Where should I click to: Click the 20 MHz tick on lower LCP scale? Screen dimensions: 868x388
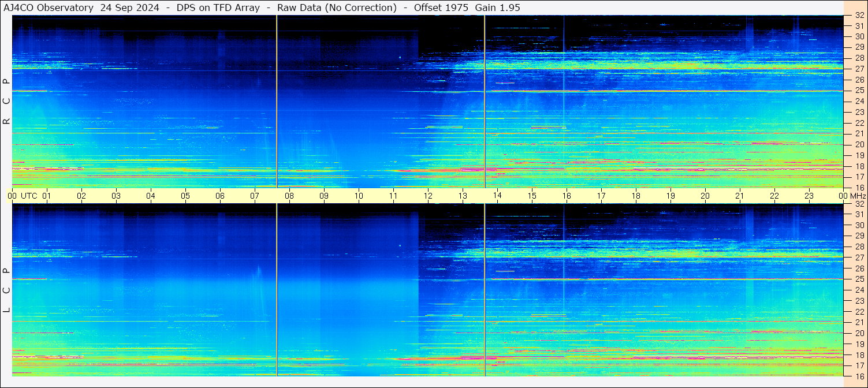coord(859,333)
